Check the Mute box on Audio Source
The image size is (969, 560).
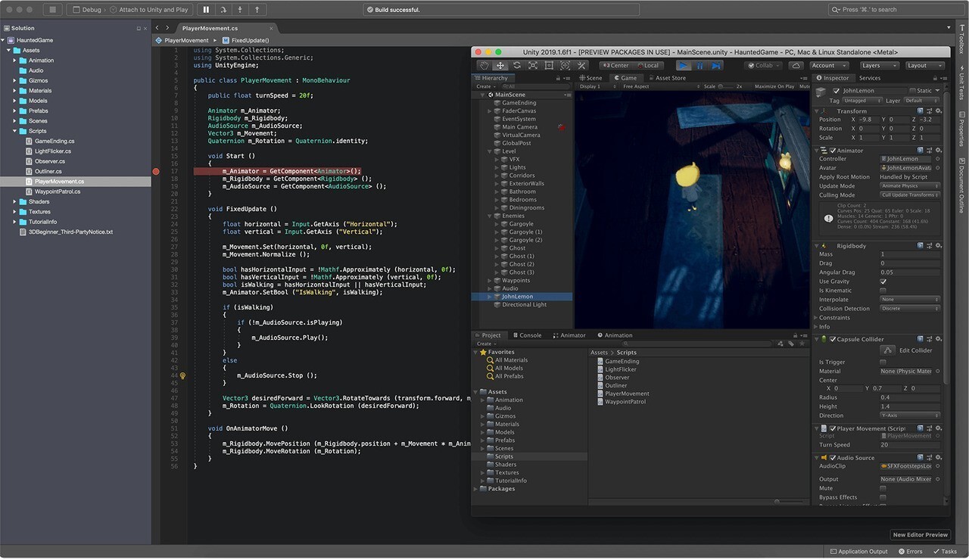pos(883,488)
